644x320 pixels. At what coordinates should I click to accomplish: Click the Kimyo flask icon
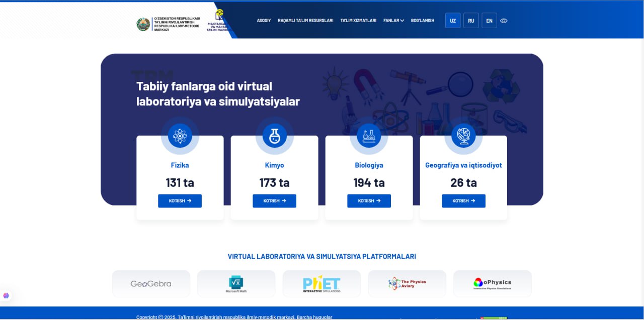pos(274,136)
